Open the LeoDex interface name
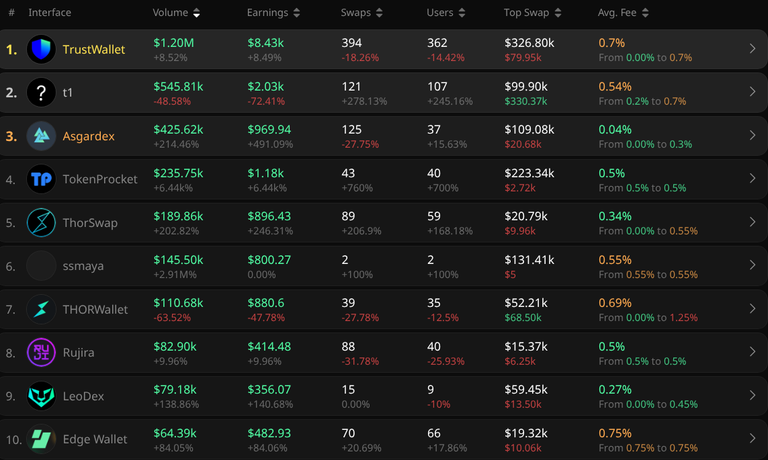This screenshot has height=460, width=768. click(x=83, y=396)
